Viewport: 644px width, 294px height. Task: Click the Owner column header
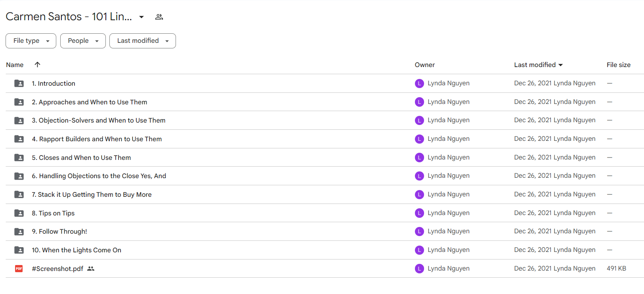(x=424, y=65)
